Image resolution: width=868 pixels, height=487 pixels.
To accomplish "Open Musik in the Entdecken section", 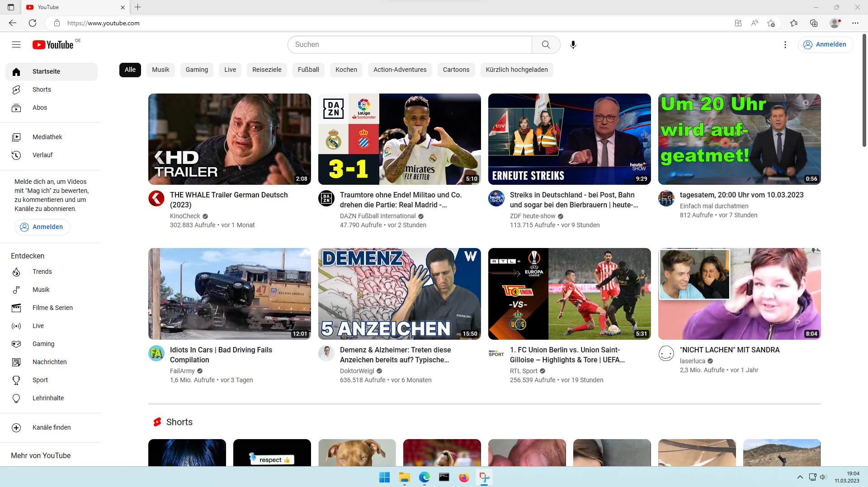I will (x=52, y=290).
